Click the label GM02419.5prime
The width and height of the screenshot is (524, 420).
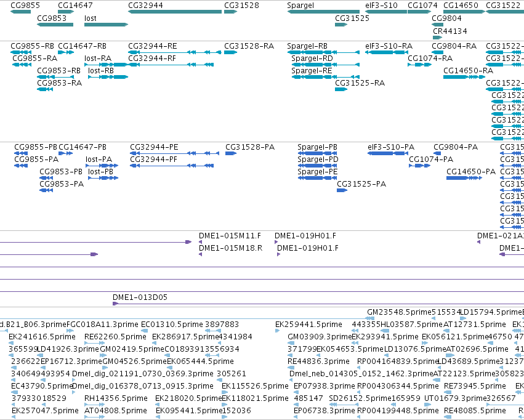coord(132,349)
